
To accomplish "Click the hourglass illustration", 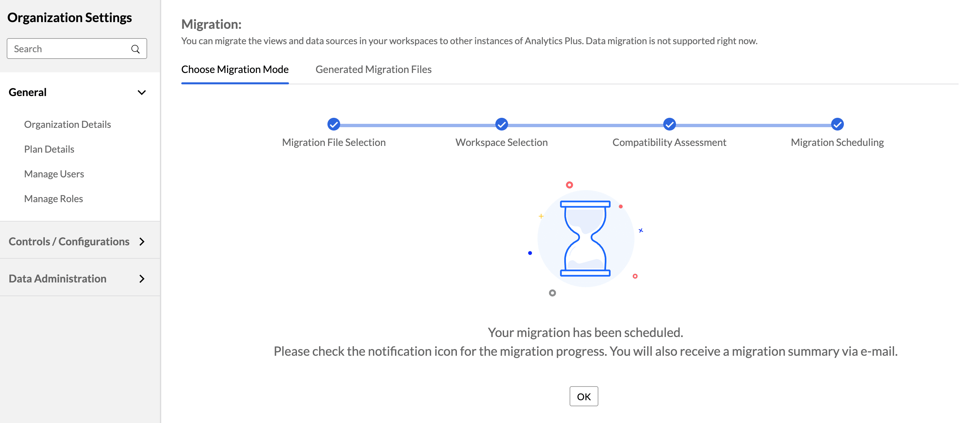I will point(585,238).
